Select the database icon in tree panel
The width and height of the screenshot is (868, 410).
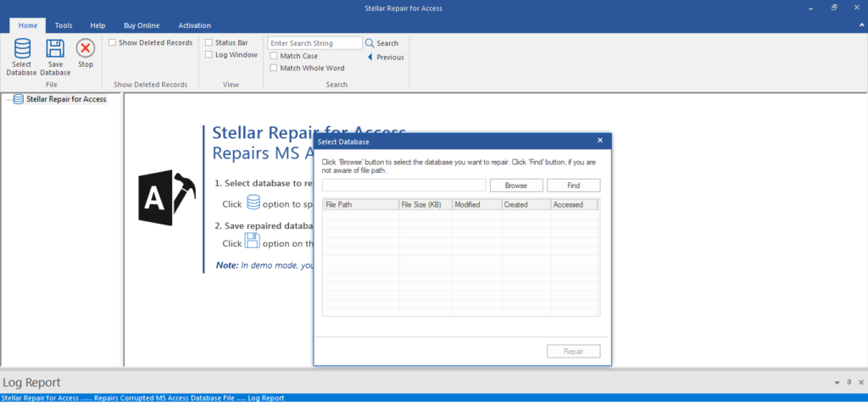[x=19, y=99]
